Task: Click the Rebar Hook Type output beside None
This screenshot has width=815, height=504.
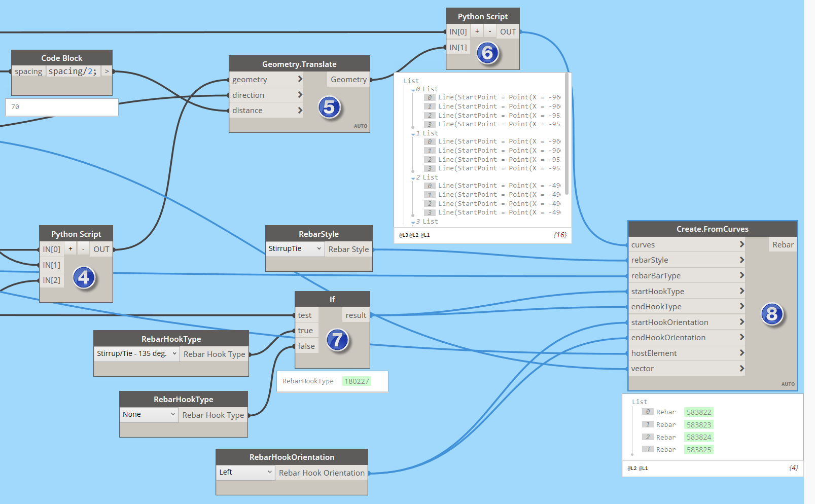Action: (213, 415)
